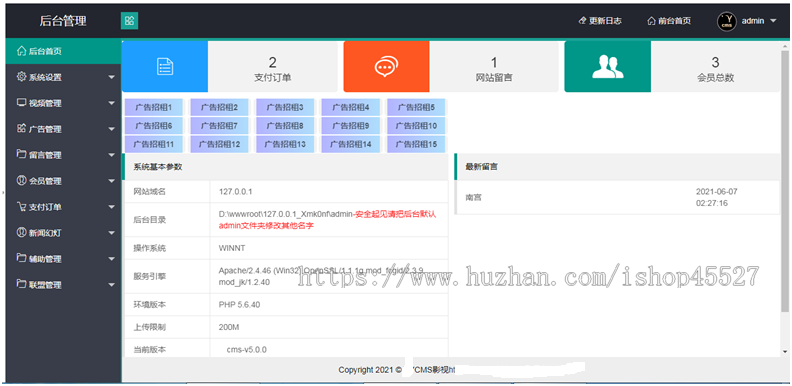This screenshot has width=792, height=386.
Task: Select the 127.0.0.1 domain value
Action: (235, 192)
